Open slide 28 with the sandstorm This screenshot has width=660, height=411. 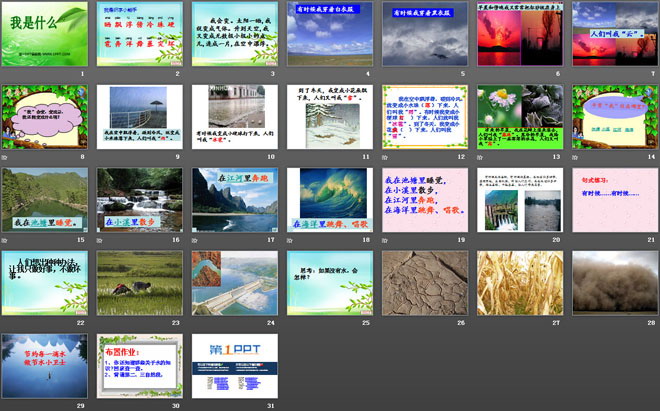615,282
